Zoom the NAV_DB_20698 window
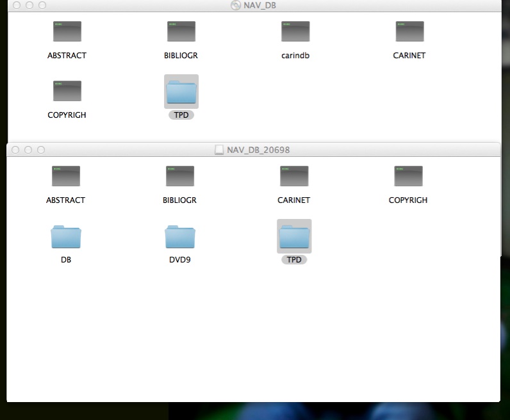 coord(41,150)
